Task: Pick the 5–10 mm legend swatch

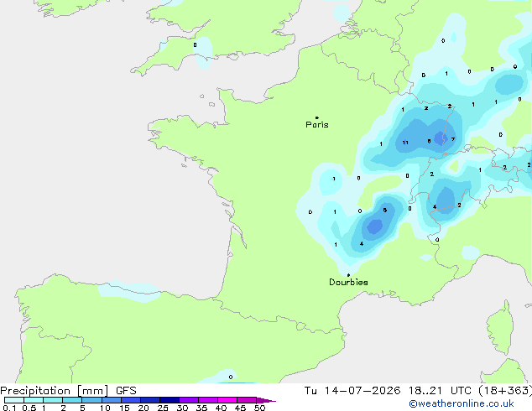Action: click(x=91, y=400)
